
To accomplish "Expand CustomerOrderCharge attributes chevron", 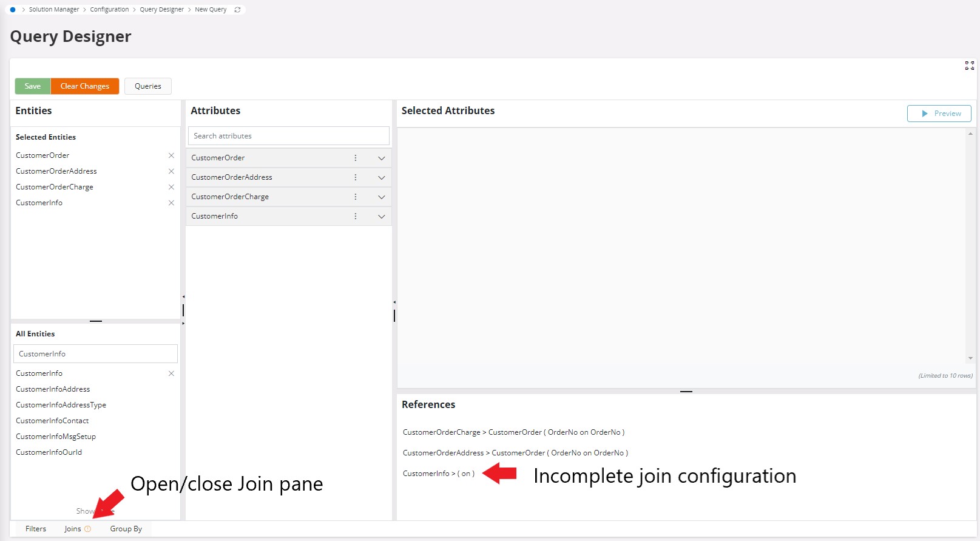I will [381, 197].
